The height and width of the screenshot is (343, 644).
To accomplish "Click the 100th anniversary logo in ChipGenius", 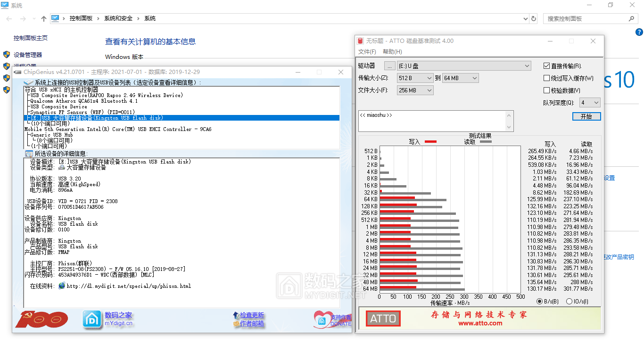I will (41, 319).
